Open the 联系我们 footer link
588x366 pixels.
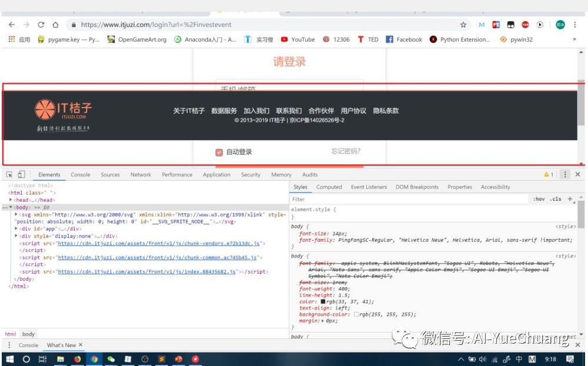pyautogui.click(x=289, y=111)
